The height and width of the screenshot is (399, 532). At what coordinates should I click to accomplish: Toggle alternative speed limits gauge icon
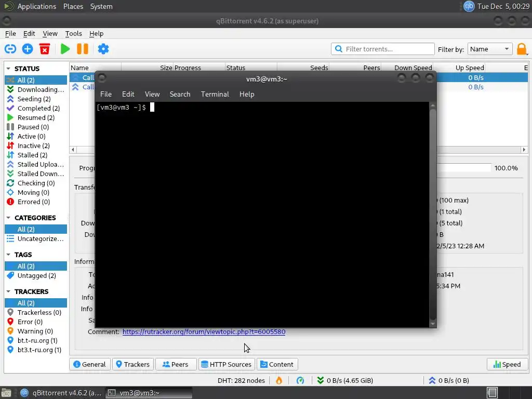coord(300,380)
